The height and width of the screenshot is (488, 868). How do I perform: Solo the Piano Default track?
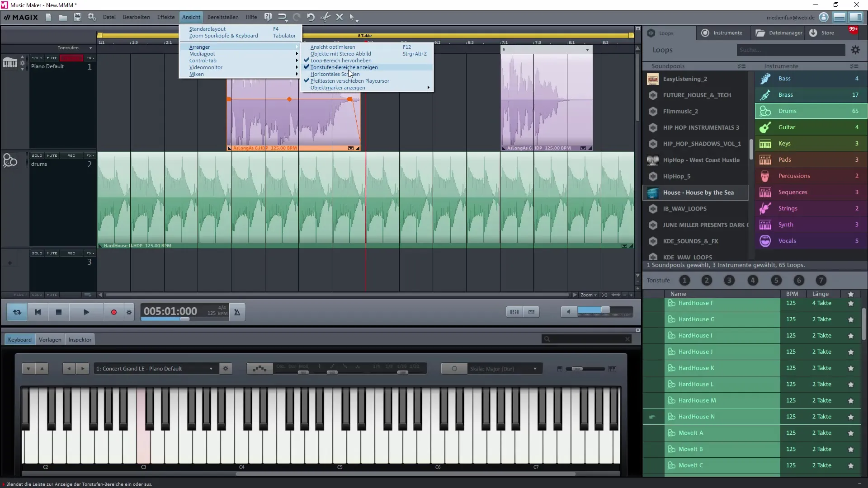coord(37,58)
